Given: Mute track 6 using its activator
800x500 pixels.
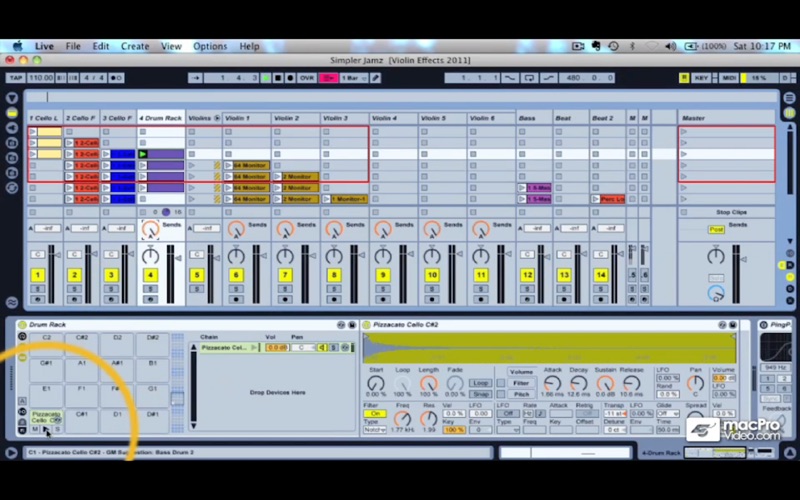Looking at the screenshot, I should [236, 275].
